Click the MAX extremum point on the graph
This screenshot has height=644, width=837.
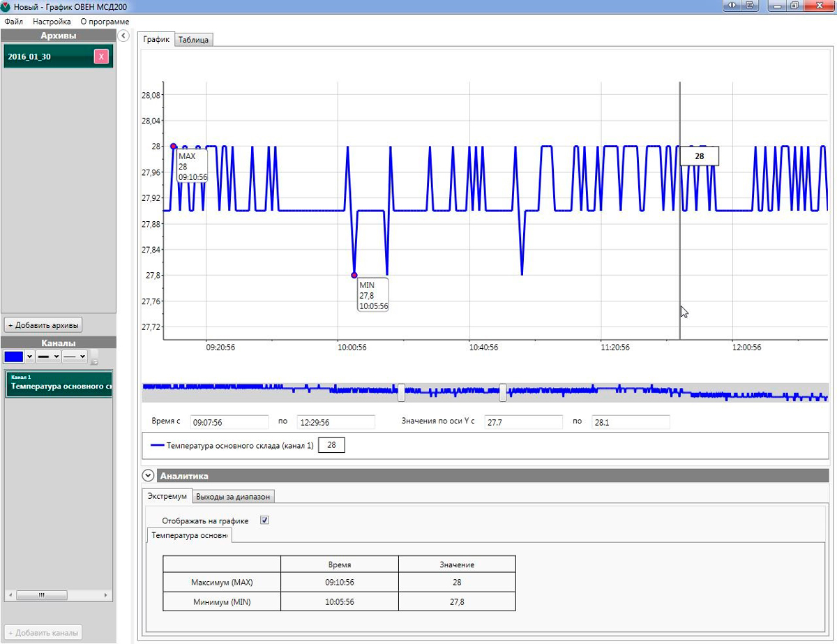click(174, 147)
